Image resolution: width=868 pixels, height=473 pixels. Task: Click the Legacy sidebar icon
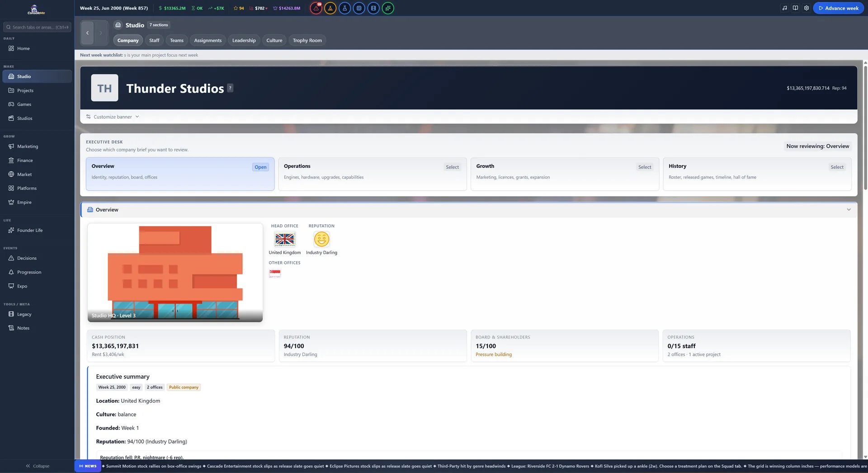(11, 314)
